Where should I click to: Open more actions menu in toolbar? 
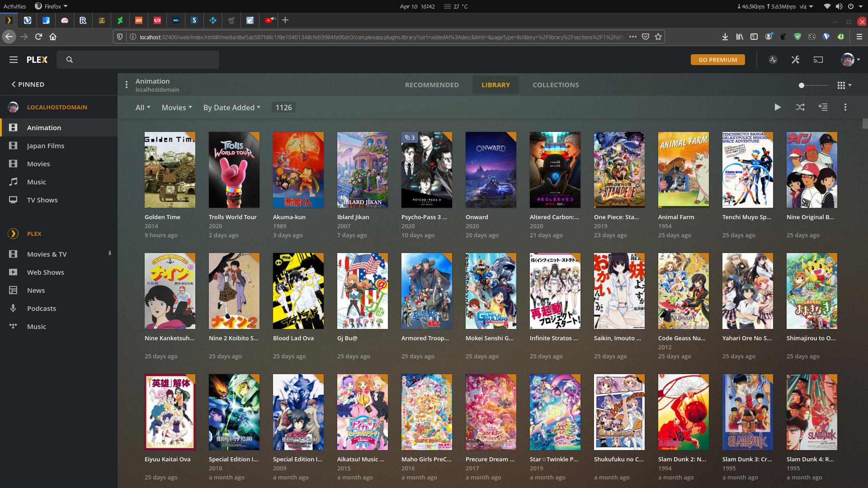click(845, 107)
